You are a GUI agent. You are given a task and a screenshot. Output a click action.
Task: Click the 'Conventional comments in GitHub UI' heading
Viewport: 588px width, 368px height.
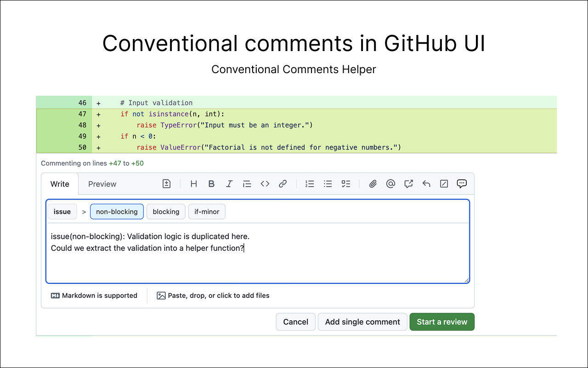coord(294,43)
